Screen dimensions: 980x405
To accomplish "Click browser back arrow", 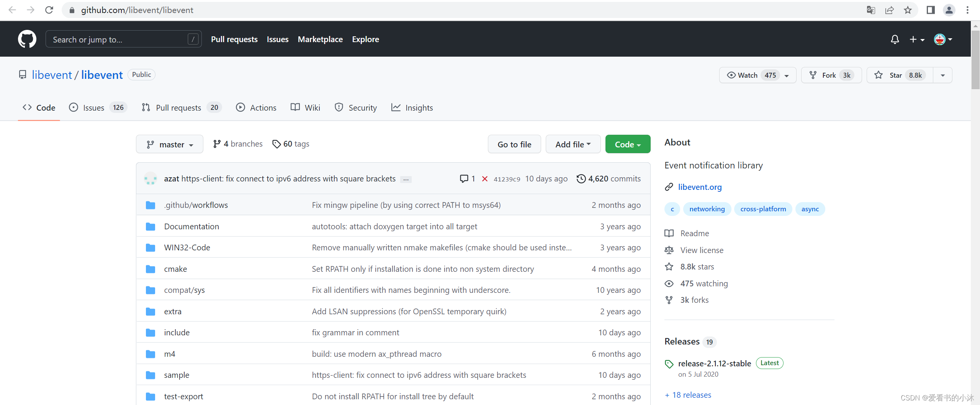I will point(12,10).
